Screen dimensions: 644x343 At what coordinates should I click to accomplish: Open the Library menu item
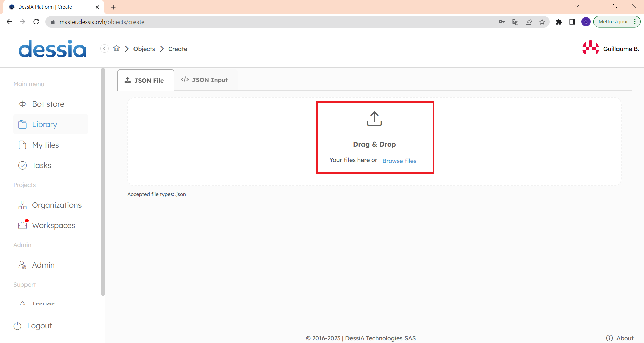coord(51,124)
